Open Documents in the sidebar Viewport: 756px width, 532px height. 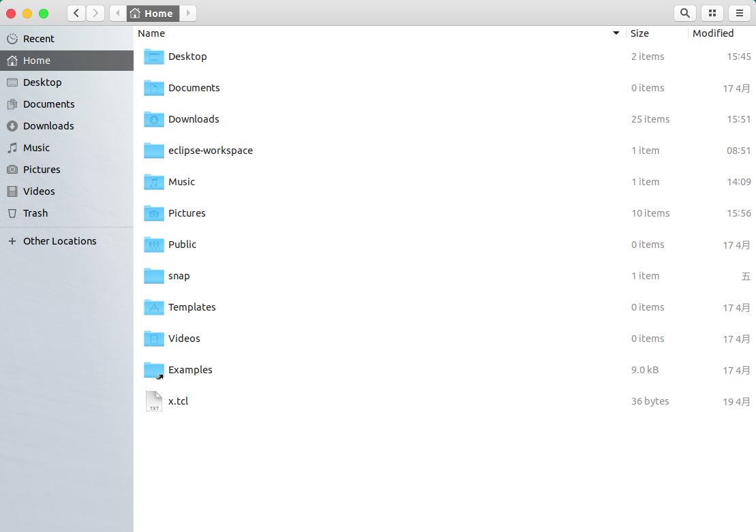[x=67, y=104]
